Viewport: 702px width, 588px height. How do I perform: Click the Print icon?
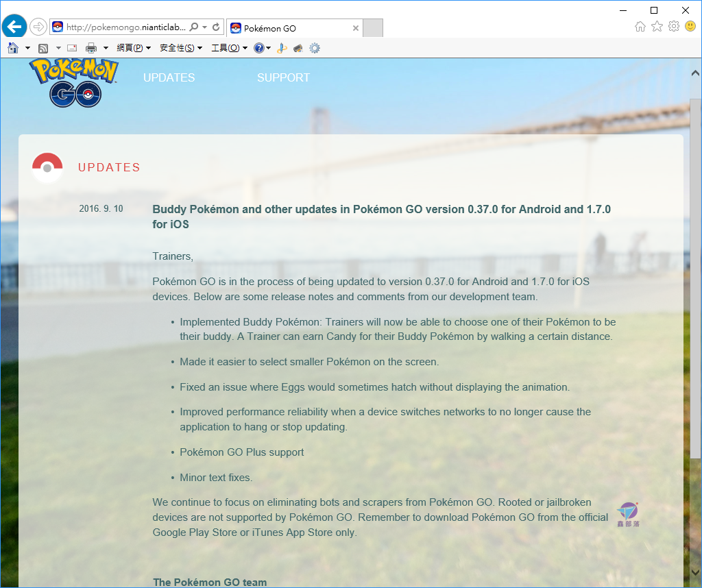click(91, 48)
